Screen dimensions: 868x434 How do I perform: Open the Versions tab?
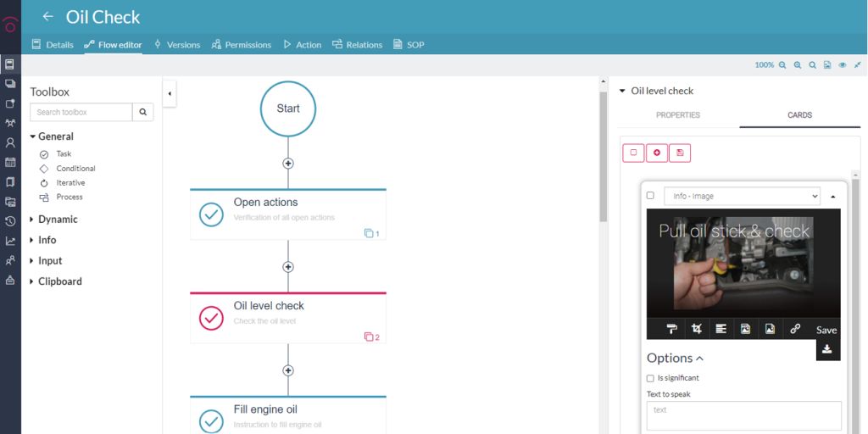point(176,45)
